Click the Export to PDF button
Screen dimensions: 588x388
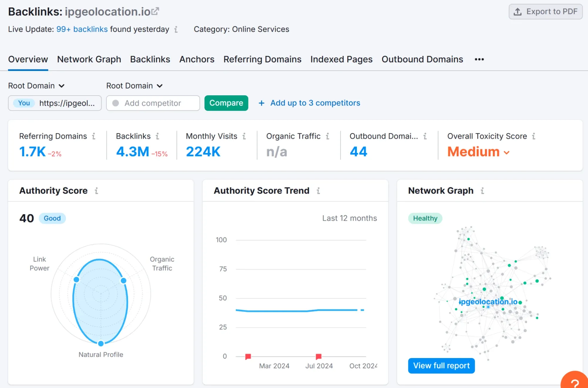coord(546,12)
